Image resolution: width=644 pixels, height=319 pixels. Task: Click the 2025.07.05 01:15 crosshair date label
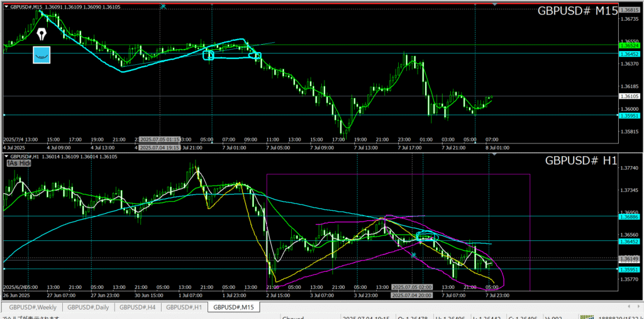[x=160, y=139]
